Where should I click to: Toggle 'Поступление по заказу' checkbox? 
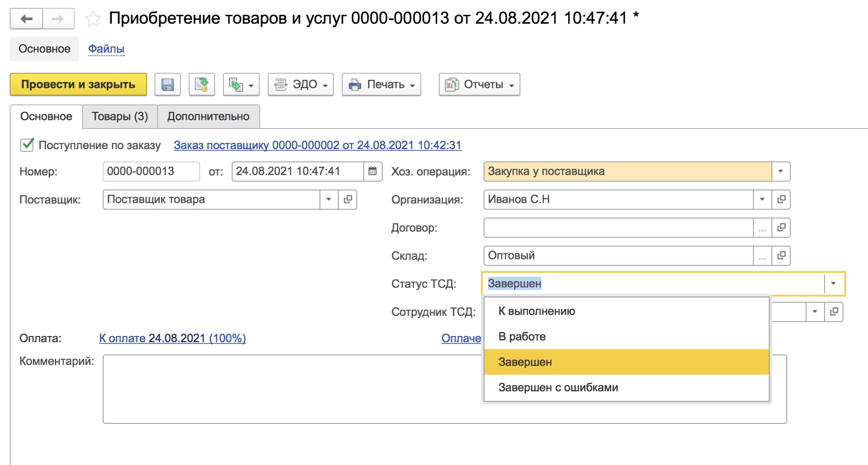coord(27,145)
